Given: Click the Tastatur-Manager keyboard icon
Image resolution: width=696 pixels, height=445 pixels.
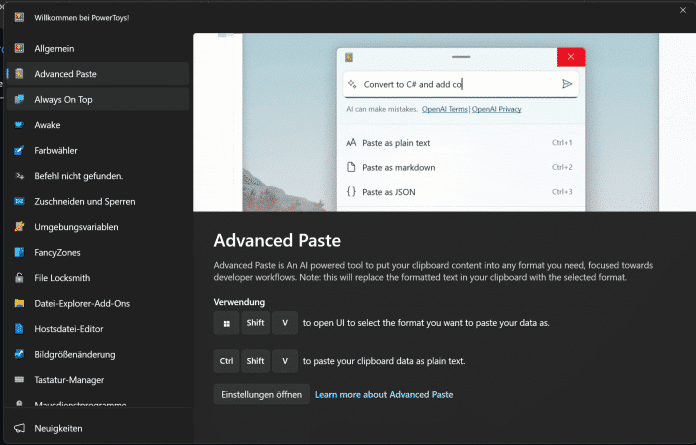Looking at the screenshot, I should pyautogui.click(x=19, y=380).
